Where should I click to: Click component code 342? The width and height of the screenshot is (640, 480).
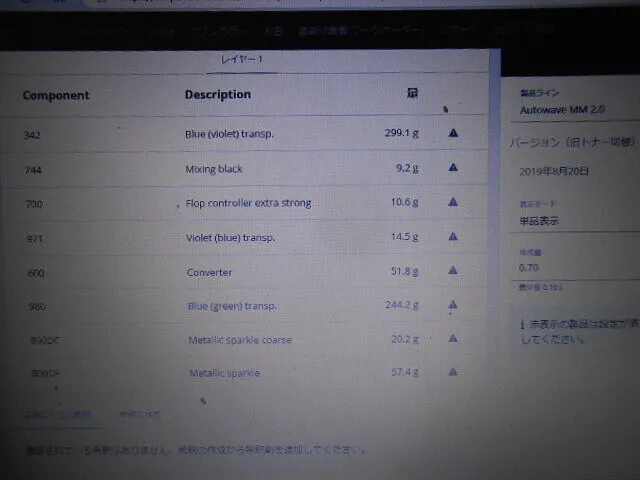[x=33, y=134]
